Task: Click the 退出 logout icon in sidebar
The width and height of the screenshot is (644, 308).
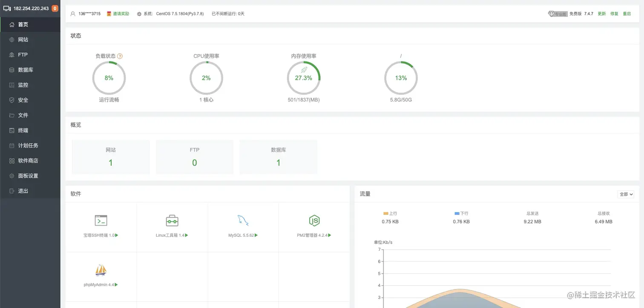Action: (x=12, y=191)
